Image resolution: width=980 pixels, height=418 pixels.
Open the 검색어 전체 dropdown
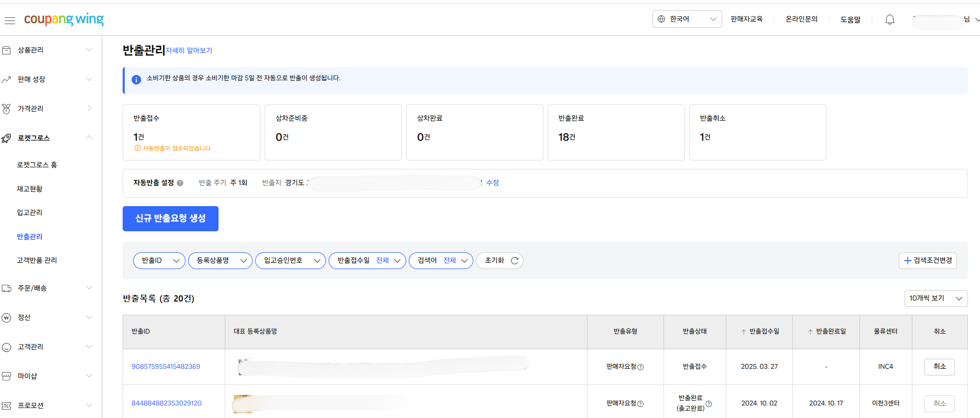point(441,261)
